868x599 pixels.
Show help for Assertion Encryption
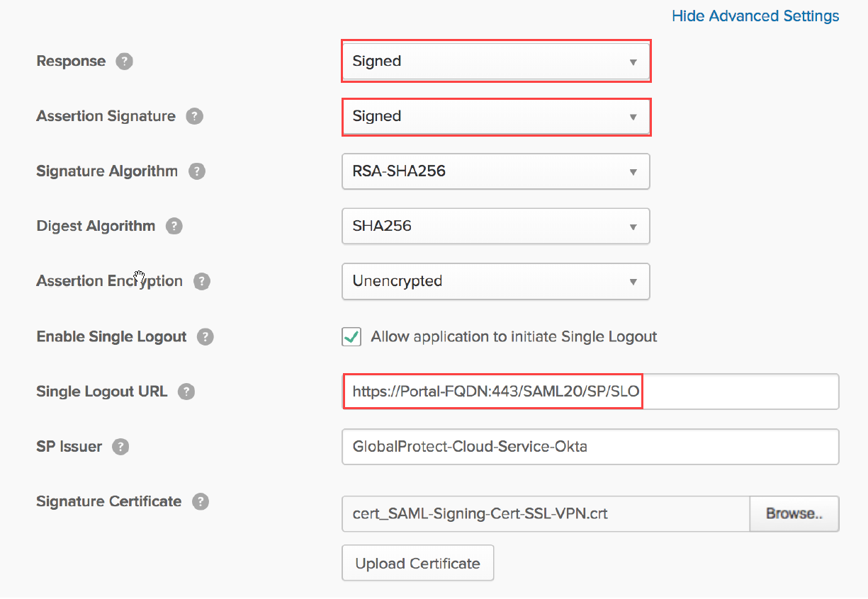coord(202,282)
